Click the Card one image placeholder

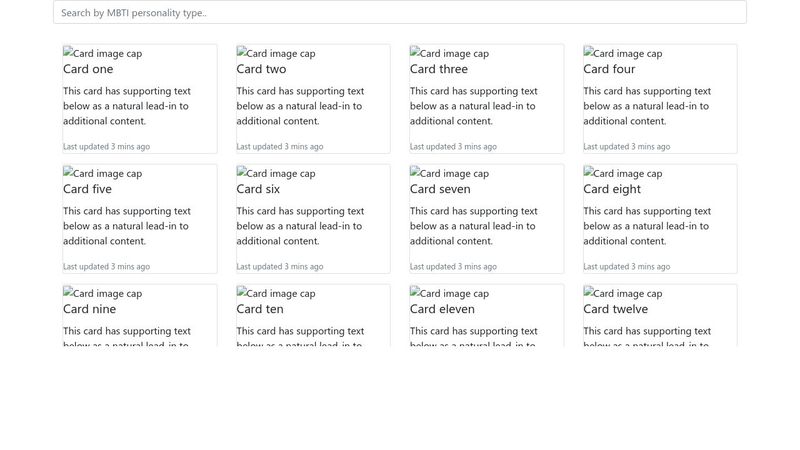click(103, 54)
